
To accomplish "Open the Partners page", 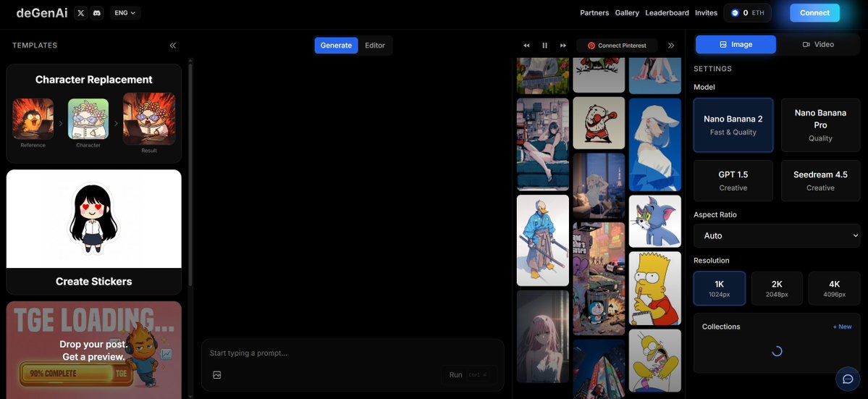I will pos(594,13).
